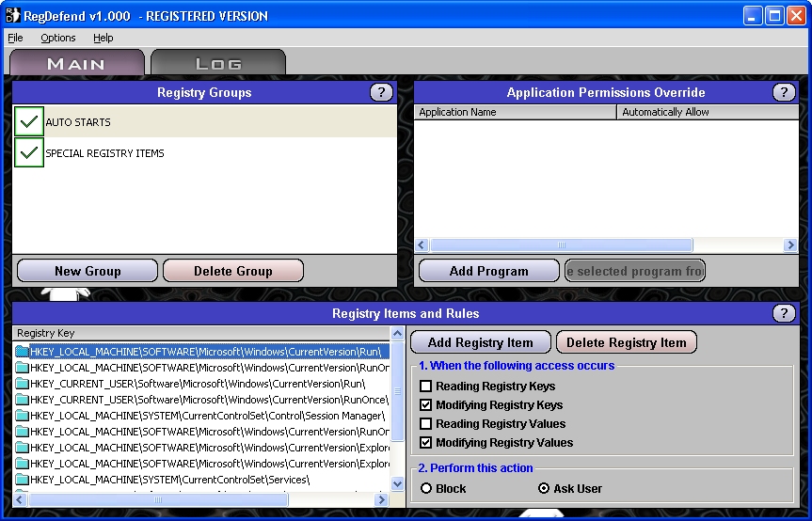Toggle the SPECIAL REGISTRY ITEMS group checkmark
The image size is (812, 521).
29,152
